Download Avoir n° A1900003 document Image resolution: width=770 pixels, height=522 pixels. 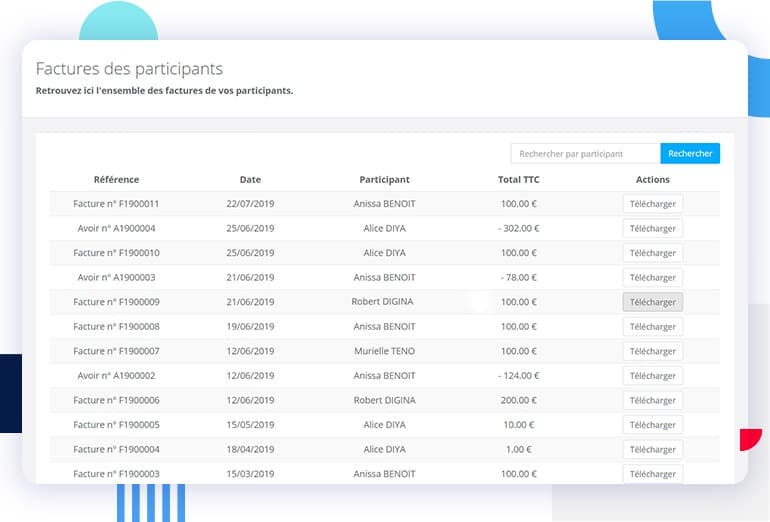tap(652, 277)
